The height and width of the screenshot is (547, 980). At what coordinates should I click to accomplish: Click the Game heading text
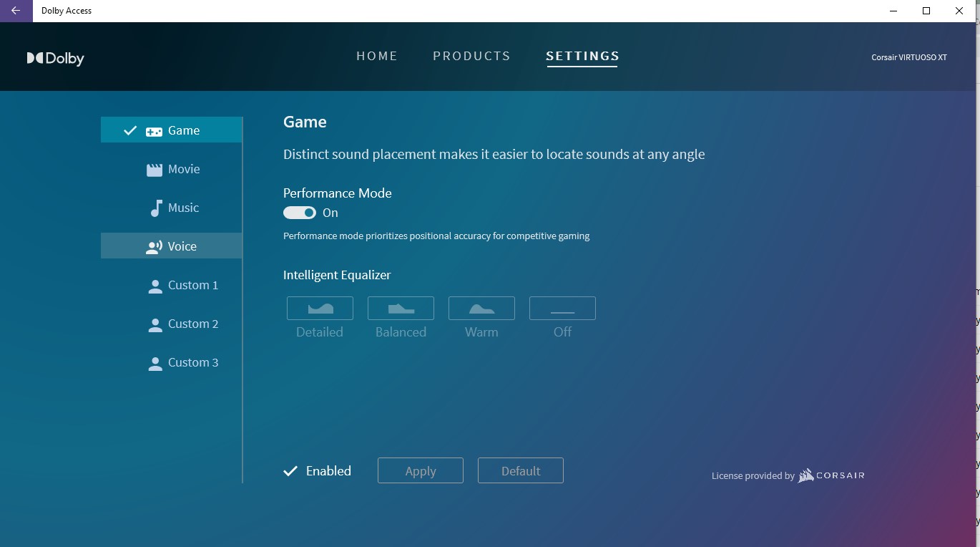(305, 122)
